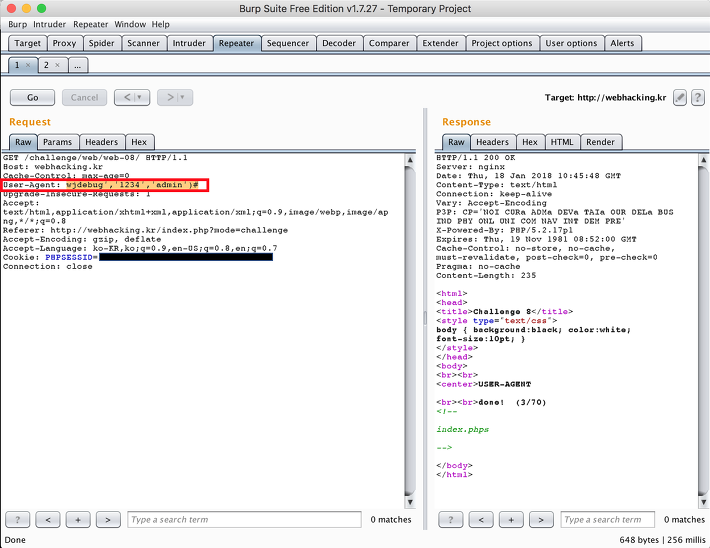Viewport: 710px width, 548px height.
Task: Click response search help button
Action: tap(451, 519)
